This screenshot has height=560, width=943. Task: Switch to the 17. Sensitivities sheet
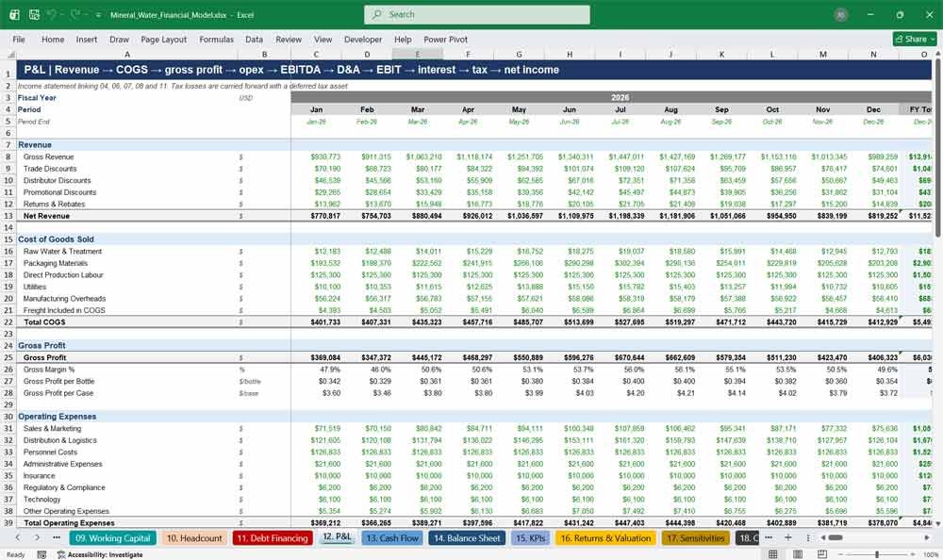click(x=696, y=538)
